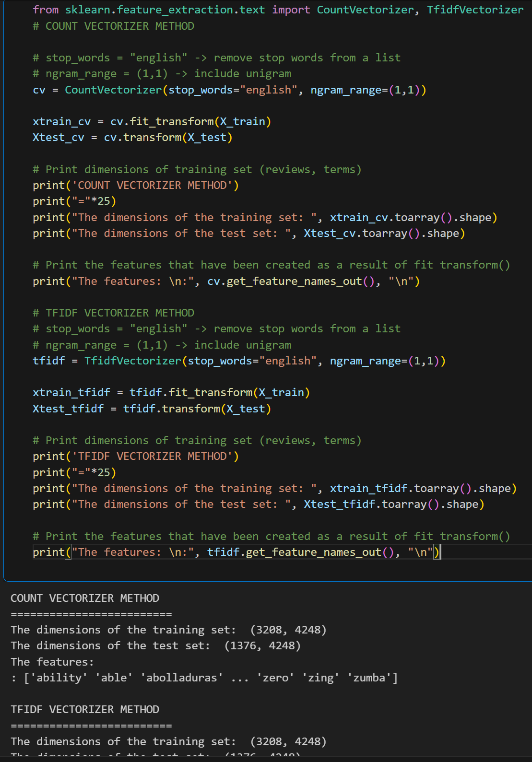Click the 'TFIDF VECTORIZER METHOD' output heading
Image resolution: width=532 pixels, height=762 pixels.
click(85, 709)
